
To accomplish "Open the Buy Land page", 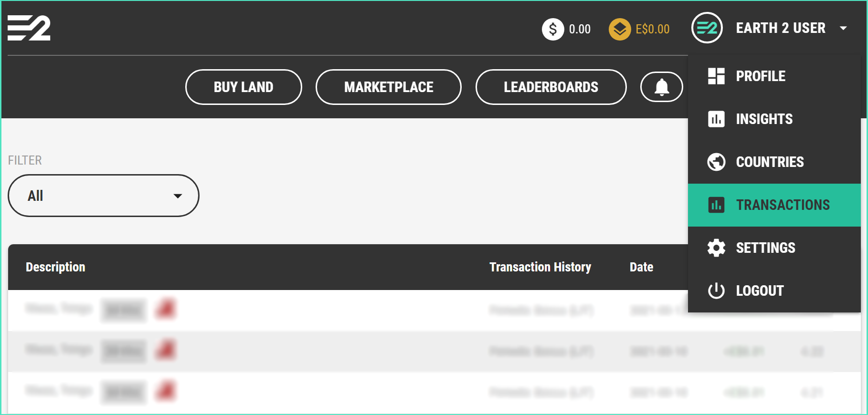I will [x=243, y=87].
